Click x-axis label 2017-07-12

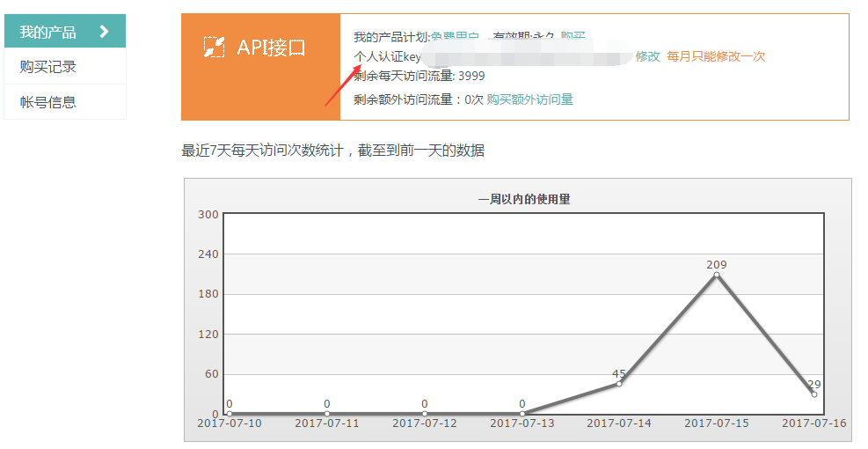(x=425, y=423)
